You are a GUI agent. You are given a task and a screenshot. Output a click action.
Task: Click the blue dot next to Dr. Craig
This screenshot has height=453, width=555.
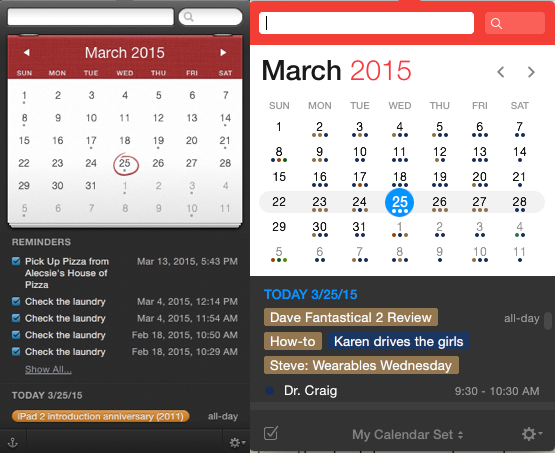pos(270,391)
